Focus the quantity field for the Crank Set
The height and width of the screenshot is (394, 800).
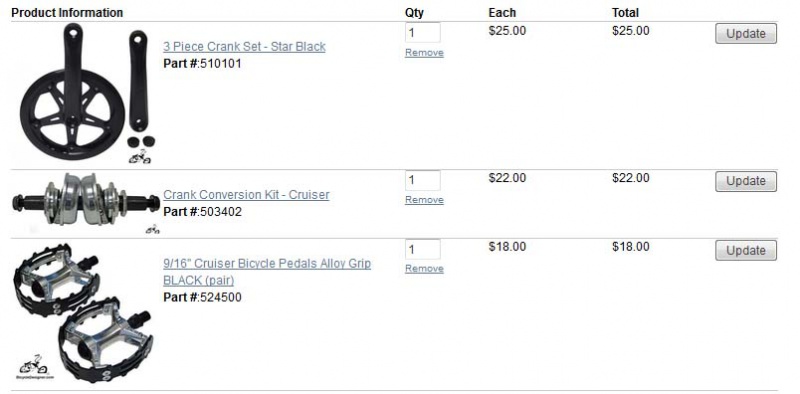(423, 33)
